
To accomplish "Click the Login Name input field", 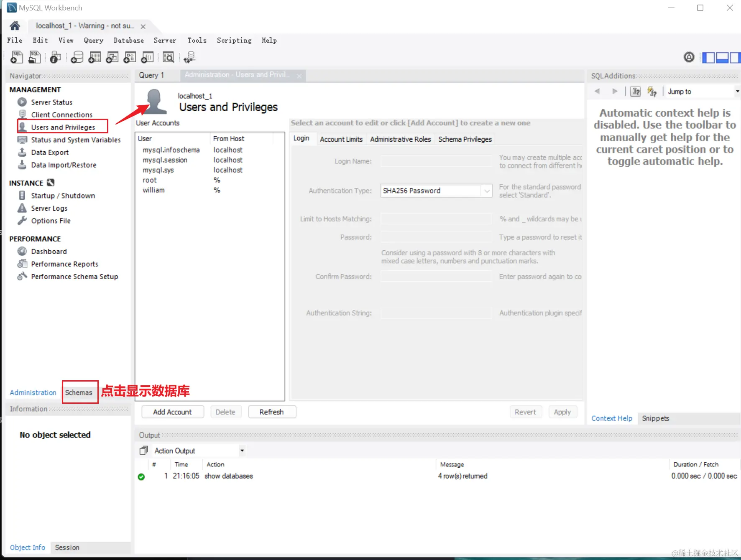I will [x=436, y=161].
